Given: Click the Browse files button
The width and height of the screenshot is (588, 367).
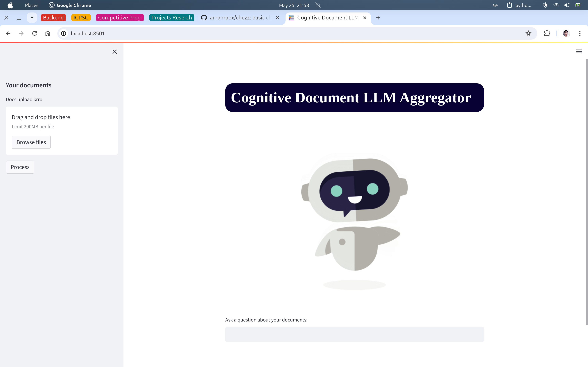Looking at the screenshot, I should point(31,142).
